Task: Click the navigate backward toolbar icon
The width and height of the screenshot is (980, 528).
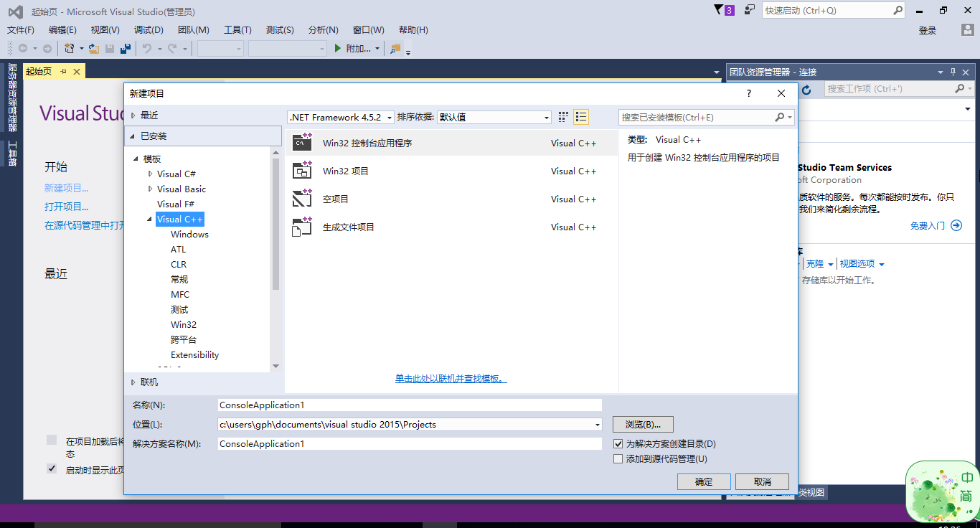Action: pyautogui.click(x=23, y=48)
